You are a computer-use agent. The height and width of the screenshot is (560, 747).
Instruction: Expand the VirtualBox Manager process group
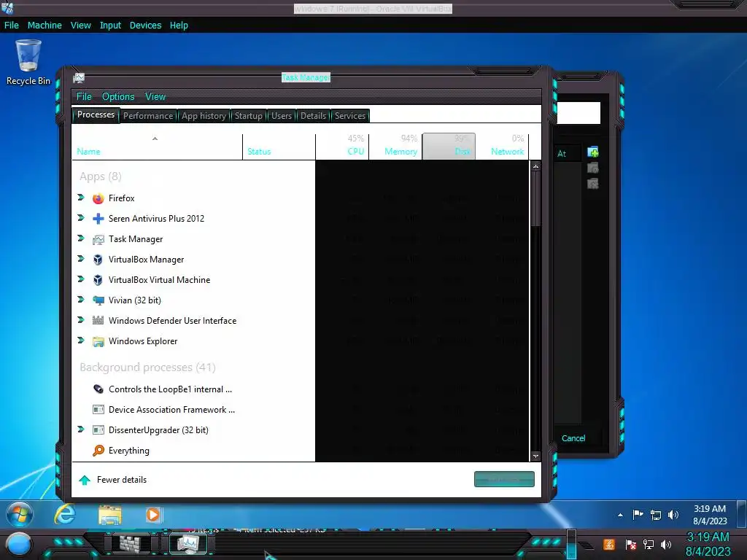(x=80, y=259)
